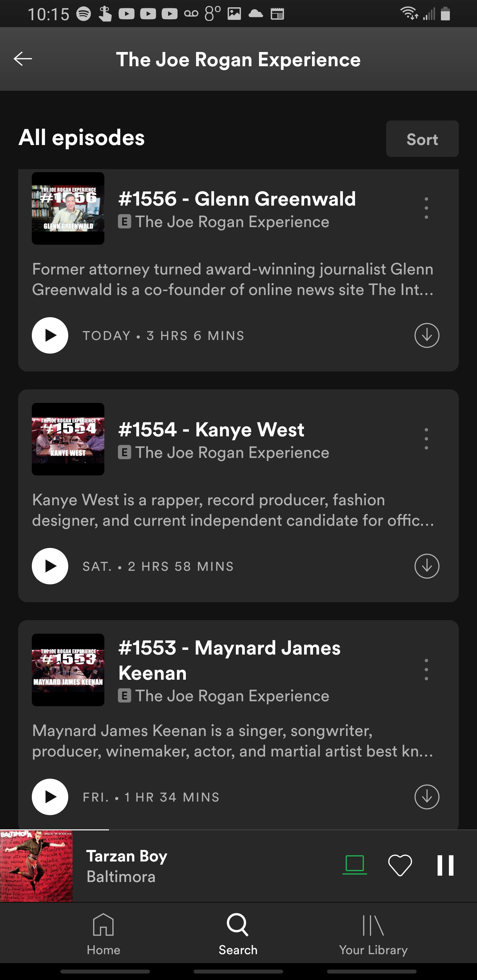Screen dimensions: 477x980
Task: Tap Kanye West episode description text
Action: (233, 510)
